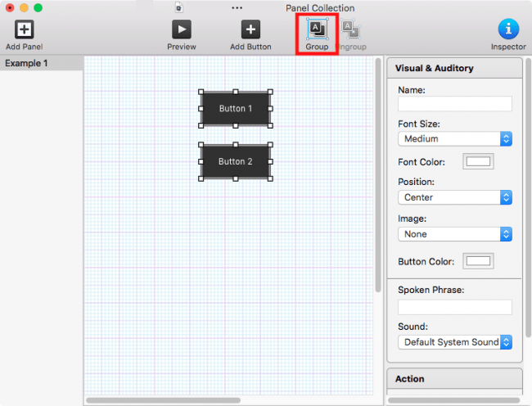Click the bottom-left handle of Button 2
This screenshot has width=532, height=406.
[201, 178]
